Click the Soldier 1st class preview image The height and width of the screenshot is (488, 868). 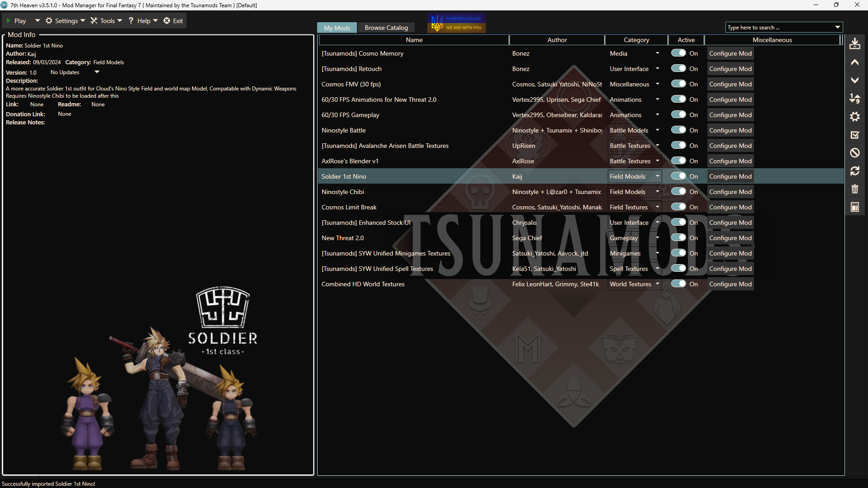pos(158,379)
